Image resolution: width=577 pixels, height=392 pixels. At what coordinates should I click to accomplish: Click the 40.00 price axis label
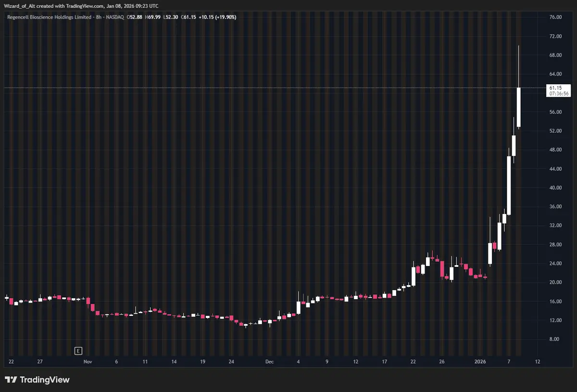point(555,188)
